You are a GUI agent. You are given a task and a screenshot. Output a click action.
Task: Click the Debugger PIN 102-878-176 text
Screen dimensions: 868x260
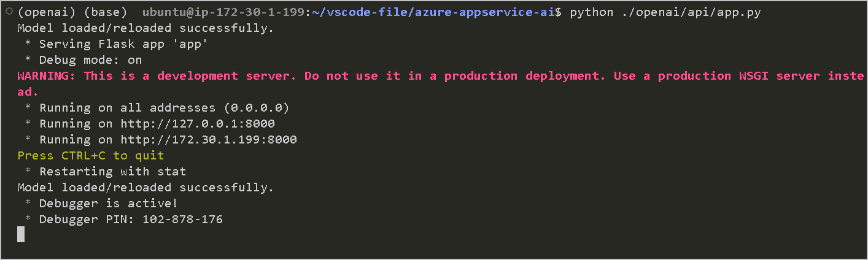point(131,219)
